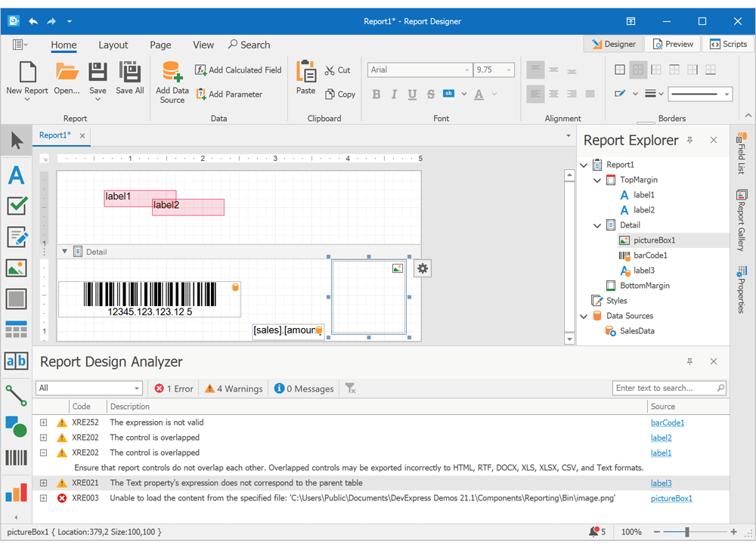Toggle bold formatting
756x548 pixels.
point(376,94)
